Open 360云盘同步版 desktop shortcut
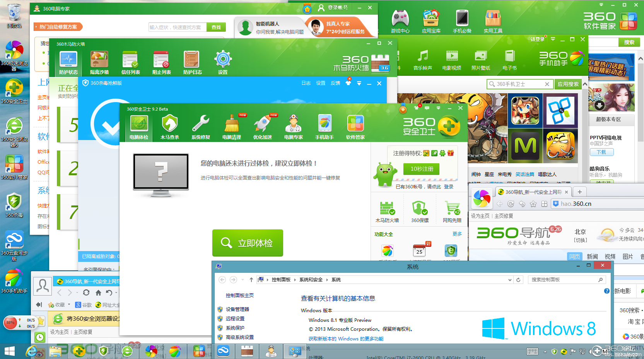 (14, 246)
